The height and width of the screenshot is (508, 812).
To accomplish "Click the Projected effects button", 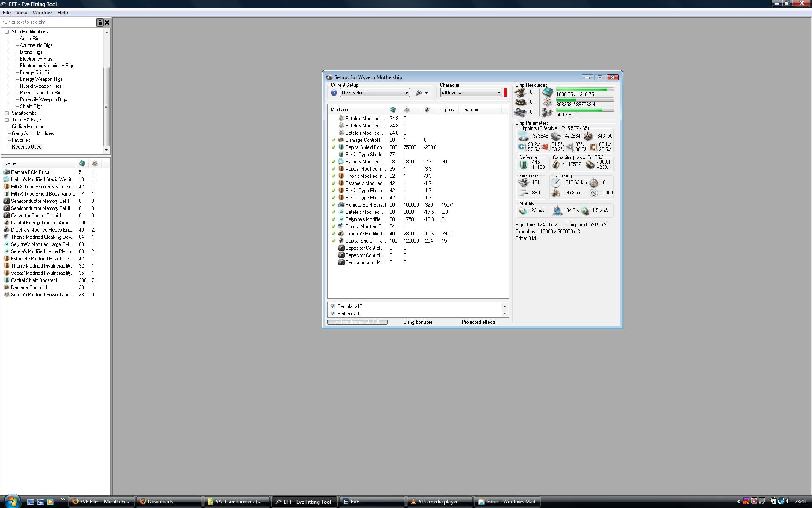I will 478,322.
